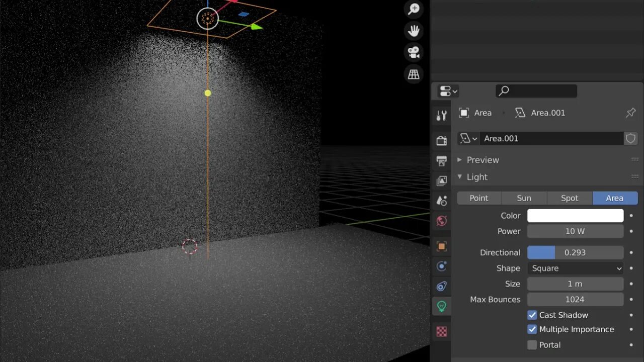Switch to the Sun light type
The image size is (644, 362).
[524, 198]
